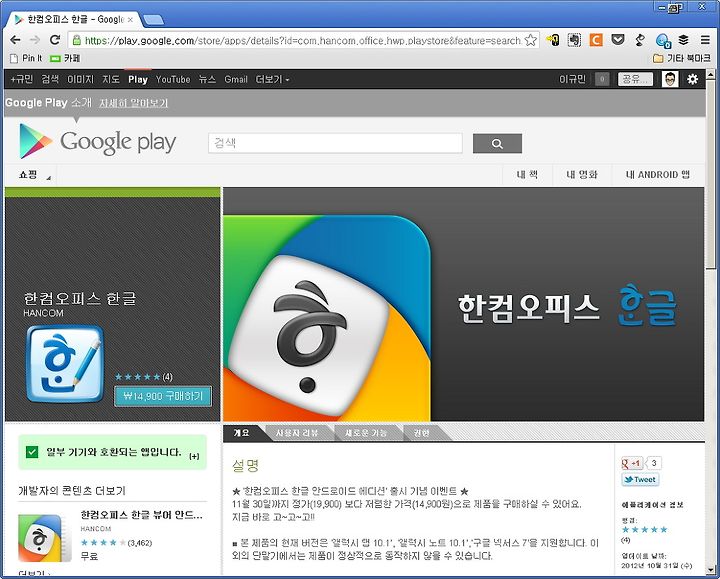Click the 공유 share button

tap(635, 79)
